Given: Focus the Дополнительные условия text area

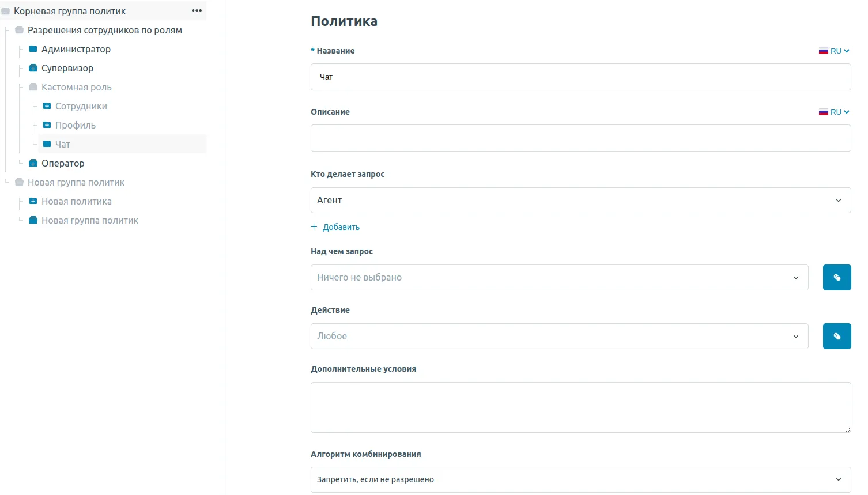Looking at the screenshot, I should pyautogui.click(x=580, y=407).
